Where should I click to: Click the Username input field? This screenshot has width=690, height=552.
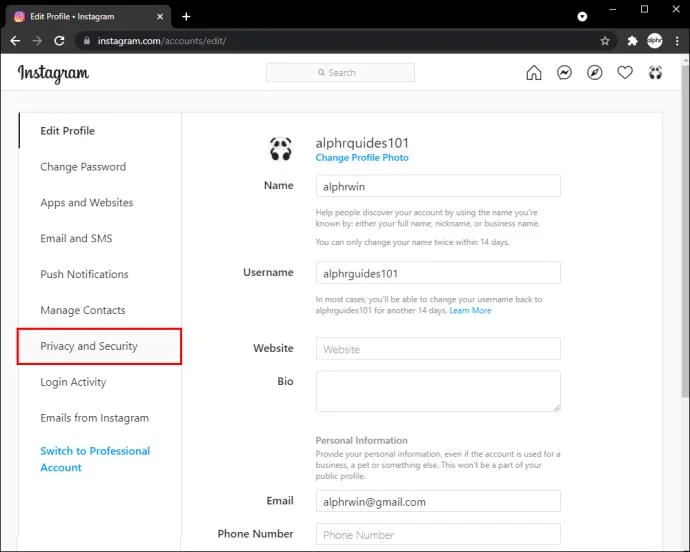pyautogui.click(x=438, y=273)
